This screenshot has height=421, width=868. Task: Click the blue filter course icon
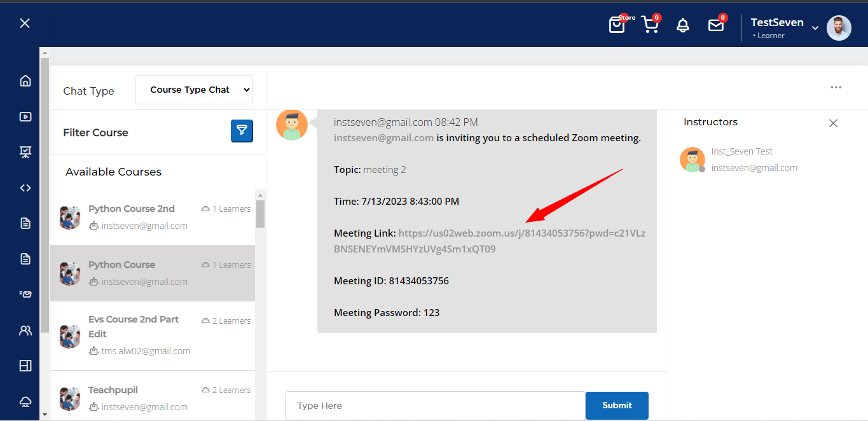[242, 131]
